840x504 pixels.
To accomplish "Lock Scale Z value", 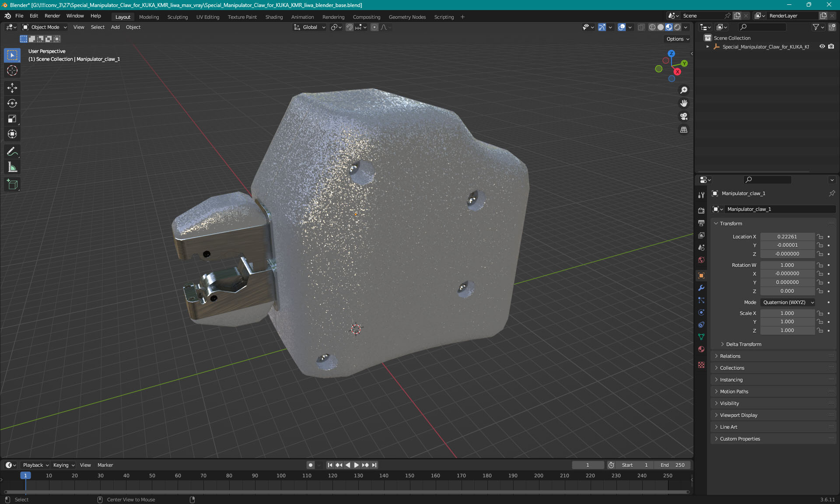I will [x=820, y=330].
